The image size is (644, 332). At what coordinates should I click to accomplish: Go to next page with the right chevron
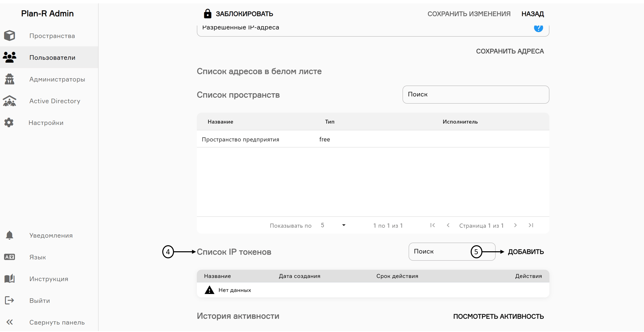pos(515,225)
